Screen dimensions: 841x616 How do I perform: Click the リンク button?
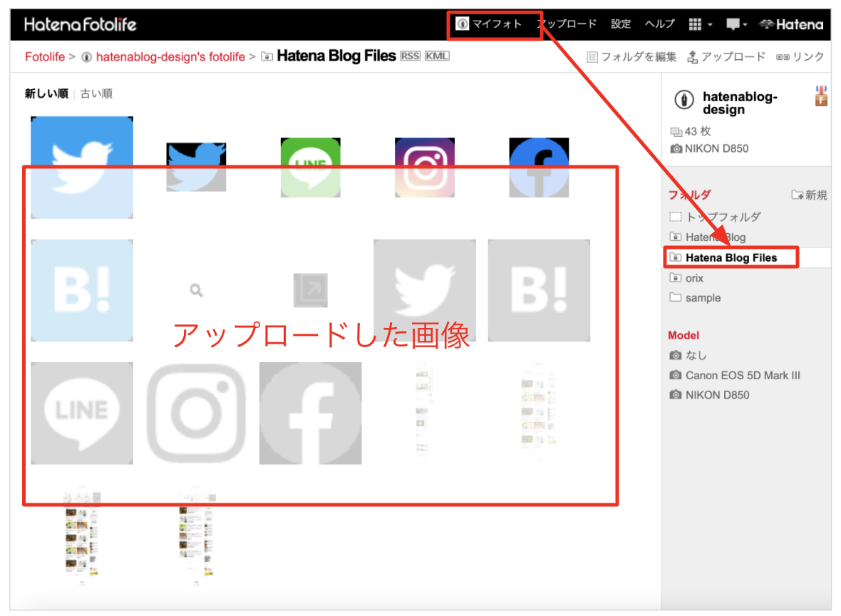(800, 57)
